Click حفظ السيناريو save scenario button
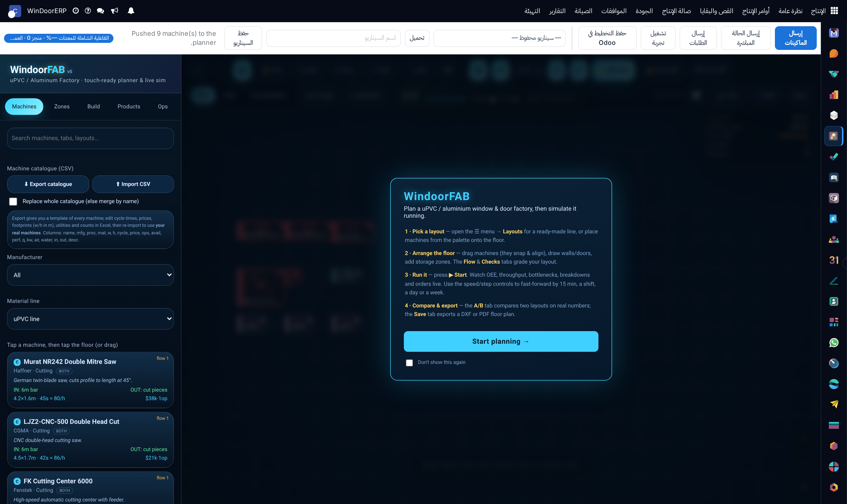The width and height of the screenshot is (847, 504). click(243, 38)
